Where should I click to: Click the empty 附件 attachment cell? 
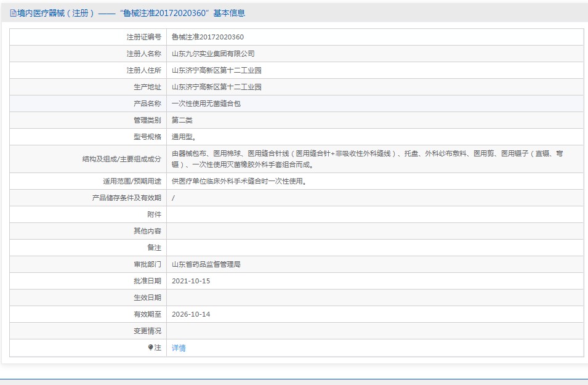[x=374, y=214]
